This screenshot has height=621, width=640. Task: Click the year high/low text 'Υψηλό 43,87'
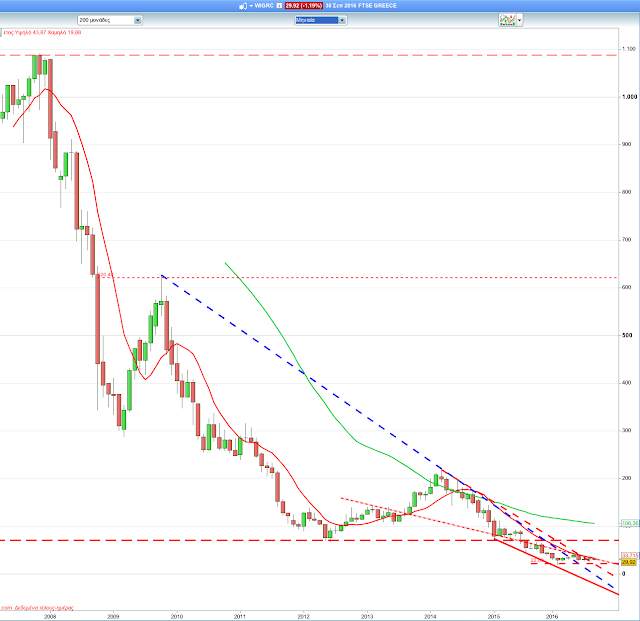tap(30, 33)
